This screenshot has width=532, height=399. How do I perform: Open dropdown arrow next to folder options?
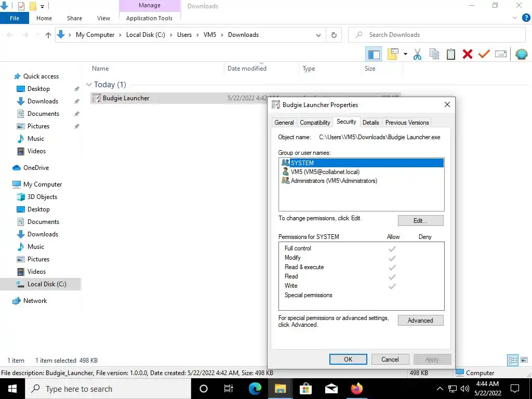[405, 54]
